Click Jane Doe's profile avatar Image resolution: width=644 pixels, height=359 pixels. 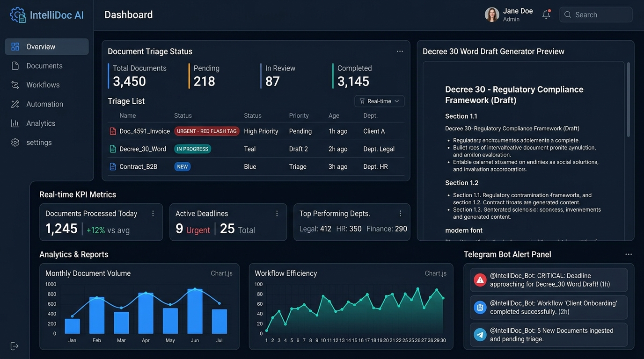492,14
